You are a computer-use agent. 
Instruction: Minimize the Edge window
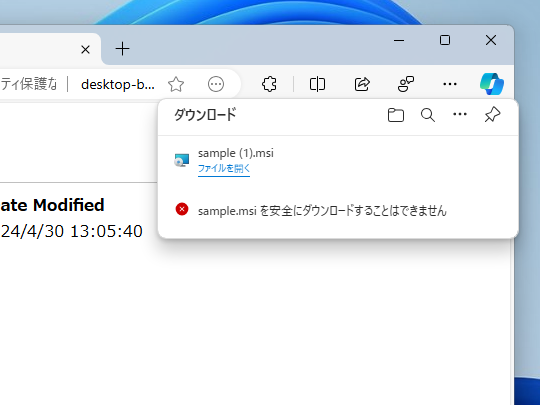coord(399,41)
